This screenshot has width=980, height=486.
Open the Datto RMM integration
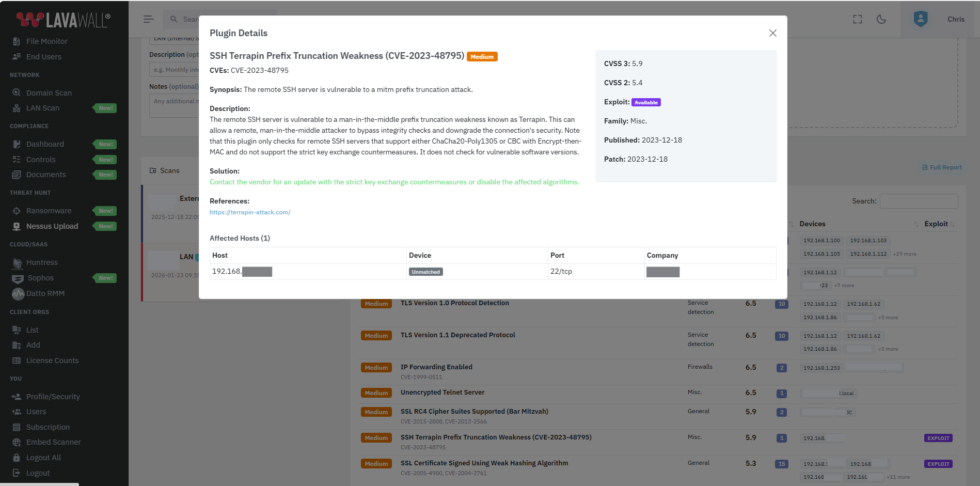(x=45, y=293)
